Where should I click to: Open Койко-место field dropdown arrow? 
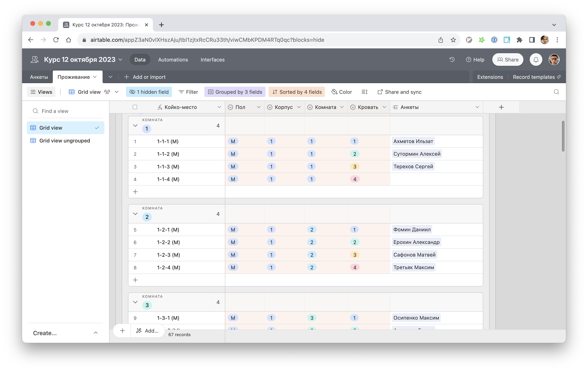pos(219,107)
